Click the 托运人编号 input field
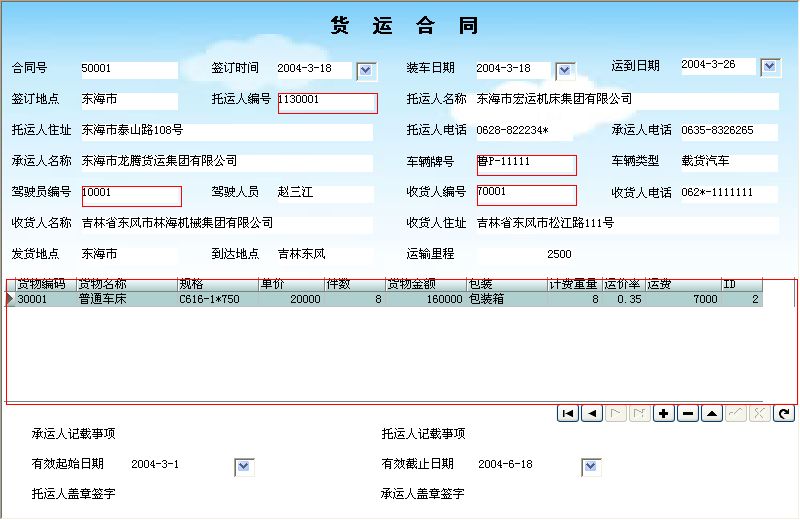This screenshot has width=800, height=520. pos(327,102)
